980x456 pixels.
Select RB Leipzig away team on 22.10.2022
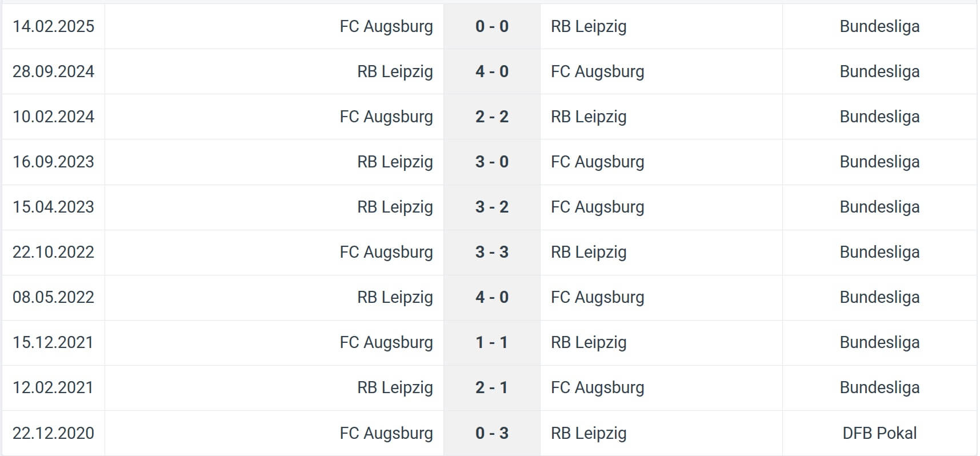click(589, 252)
